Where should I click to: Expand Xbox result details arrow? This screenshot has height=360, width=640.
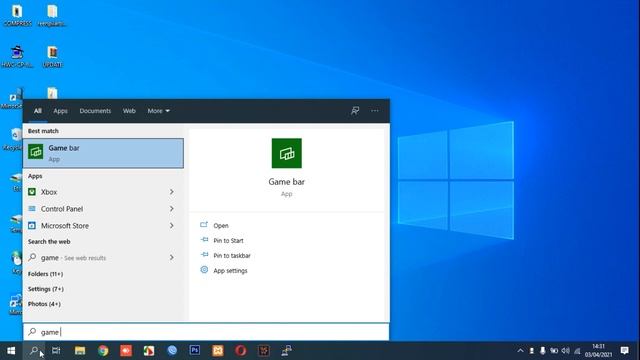coord(172,192)
